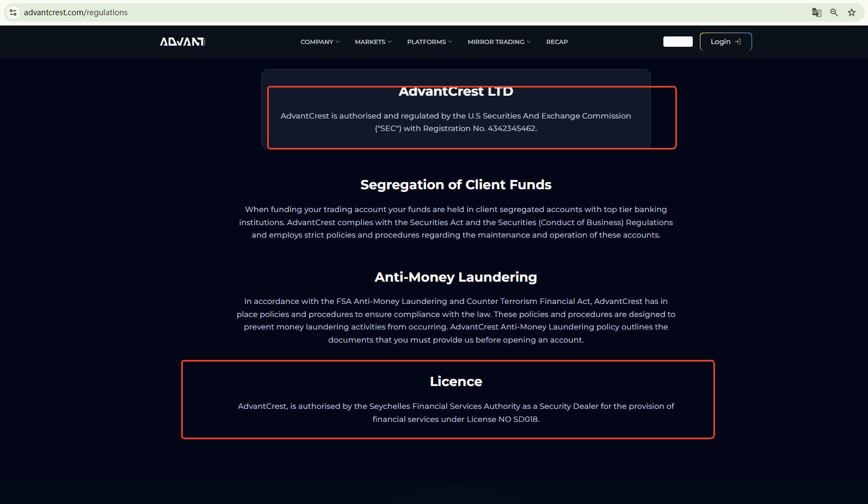Select the Anti-Money Laundering heading
Viewport: 868px width, 504px height.
(456, 277)
